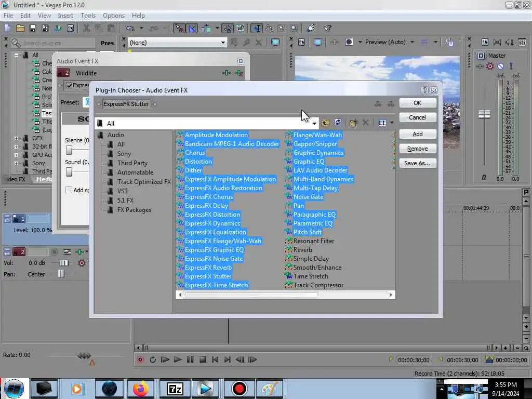
Task: Click the Stop transport button
Action: [203, 360]
